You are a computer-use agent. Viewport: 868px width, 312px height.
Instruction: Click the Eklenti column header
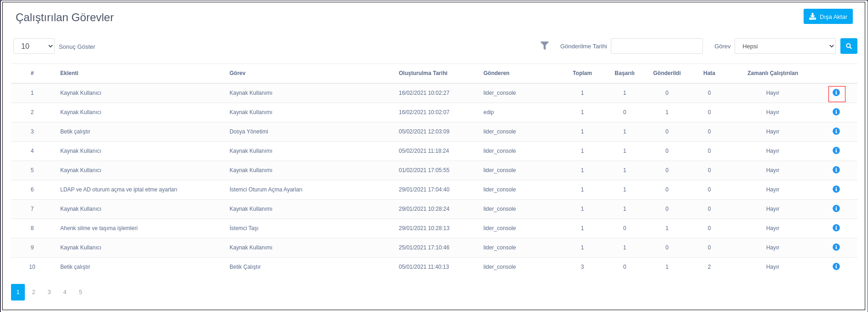point(69,73)
